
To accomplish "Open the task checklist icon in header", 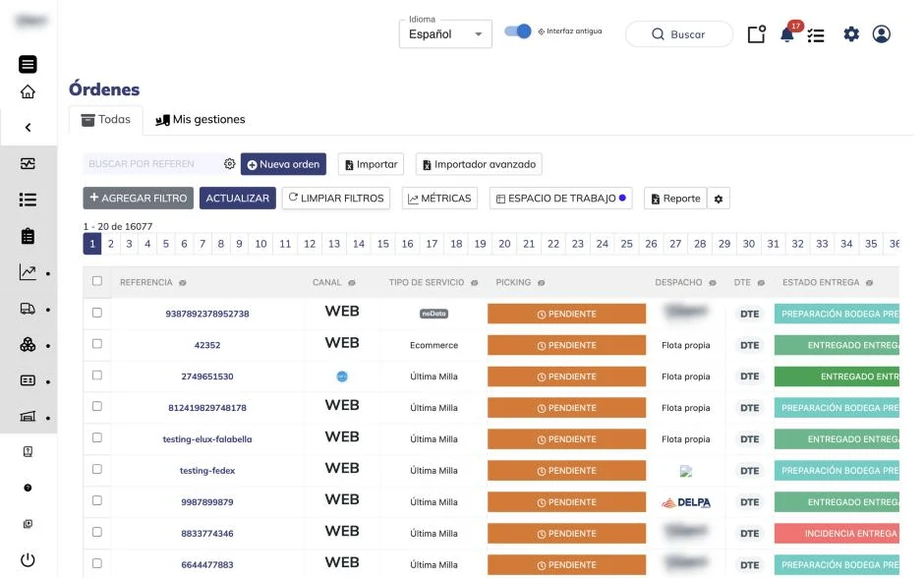I will [x=816, y=36].
